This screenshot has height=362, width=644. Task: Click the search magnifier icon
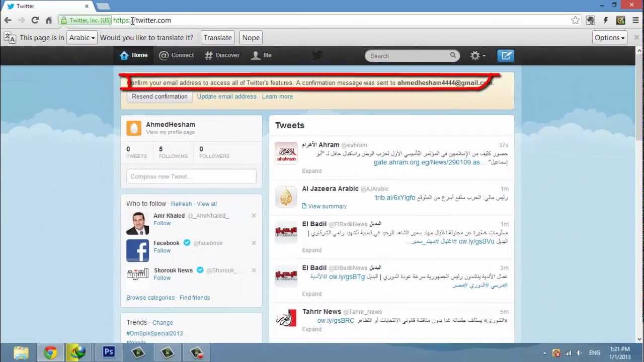click(453, 56)
